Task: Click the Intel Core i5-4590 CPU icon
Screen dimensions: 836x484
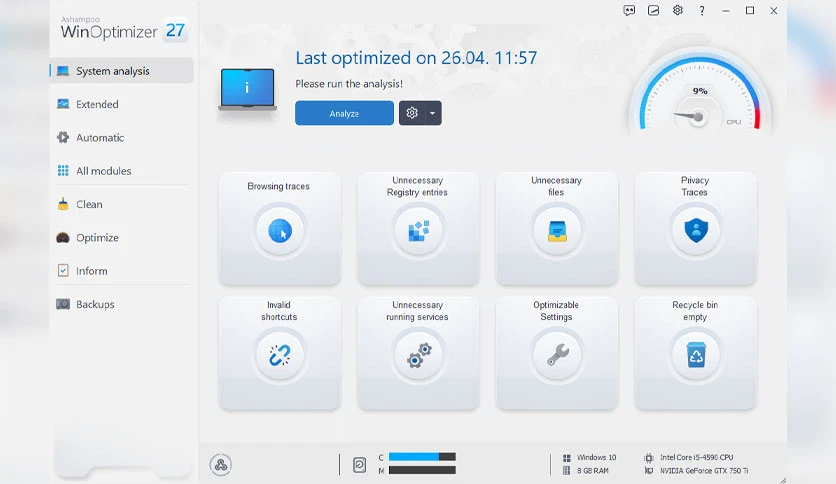Action: [x=649, y=457]
